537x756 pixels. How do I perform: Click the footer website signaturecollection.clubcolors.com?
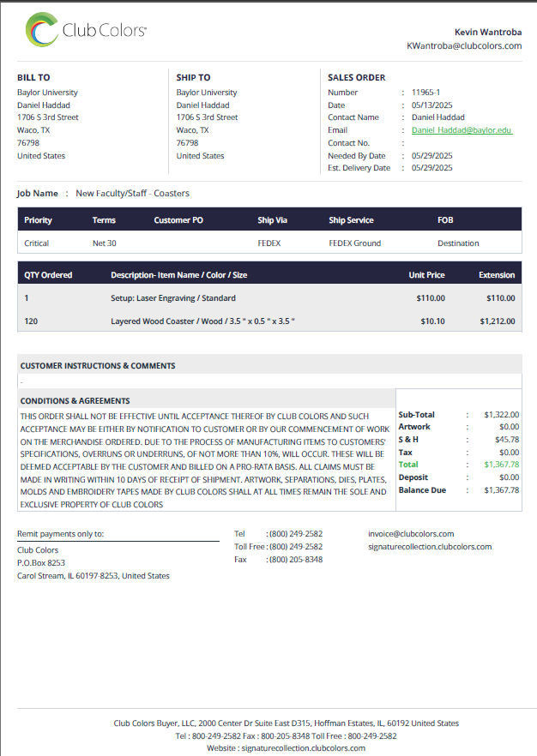[x=304, y=748]
